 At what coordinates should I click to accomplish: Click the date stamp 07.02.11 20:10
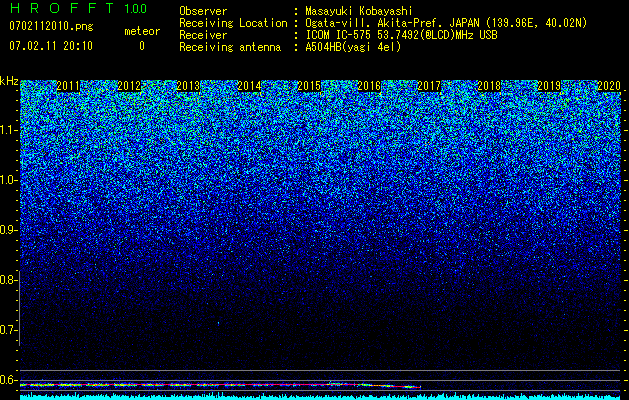click(x=51, y=46)
